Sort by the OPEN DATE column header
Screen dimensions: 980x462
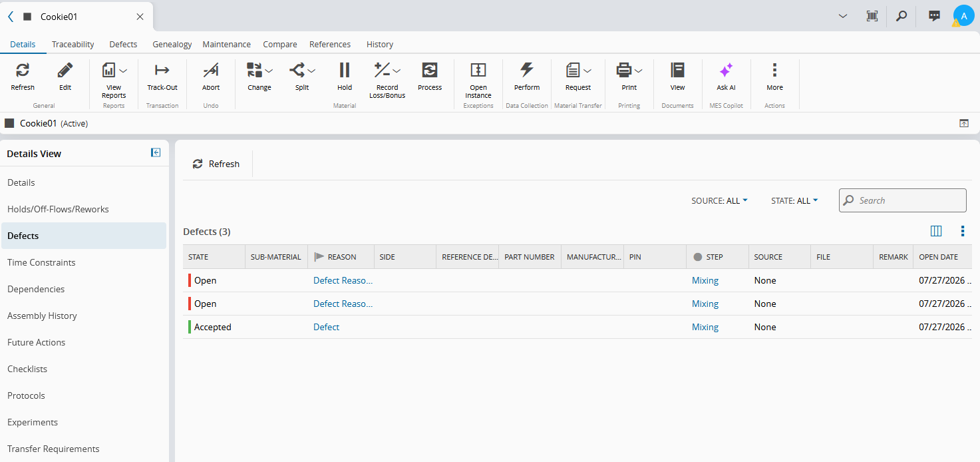click(x=943, y=257)
